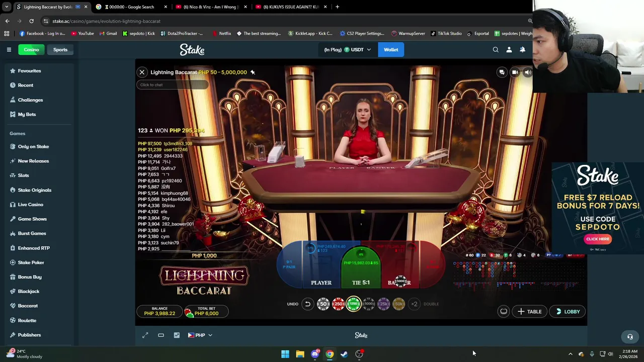Click the Stake logo in the header
Viewport: 644px width, 362px height.
[x=192, y=50]
